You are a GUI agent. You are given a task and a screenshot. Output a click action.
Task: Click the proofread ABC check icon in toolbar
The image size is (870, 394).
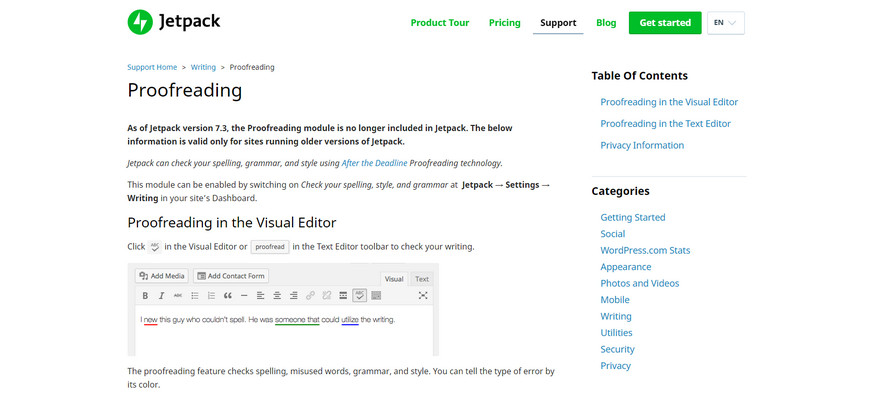point(360,295)
